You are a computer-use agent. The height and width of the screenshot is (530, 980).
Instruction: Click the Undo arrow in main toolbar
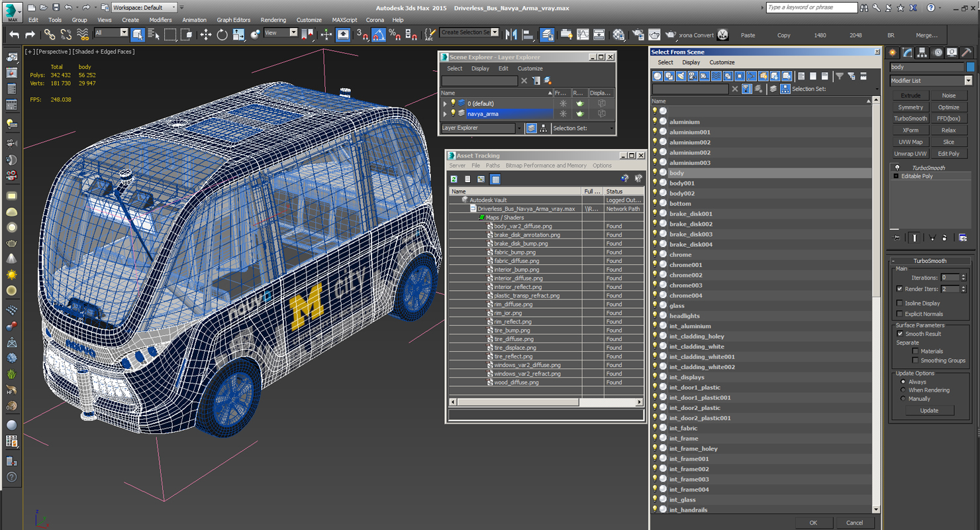(15, 34)
